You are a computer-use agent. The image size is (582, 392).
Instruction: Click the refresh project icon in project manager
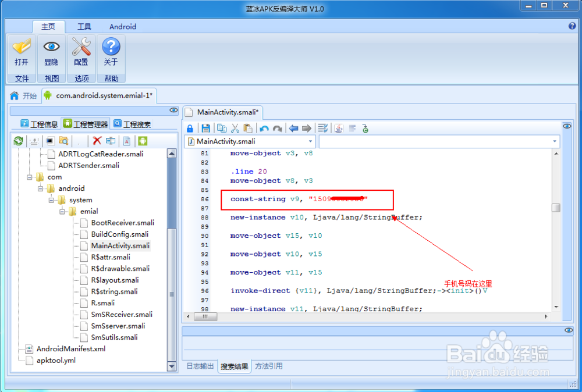coord(18,141)
